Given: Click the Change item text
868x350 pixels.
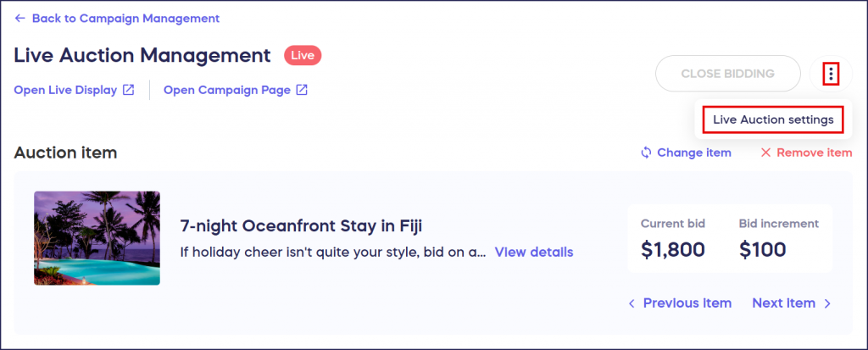Looking at the screenshot, I should tap(694, 153).
